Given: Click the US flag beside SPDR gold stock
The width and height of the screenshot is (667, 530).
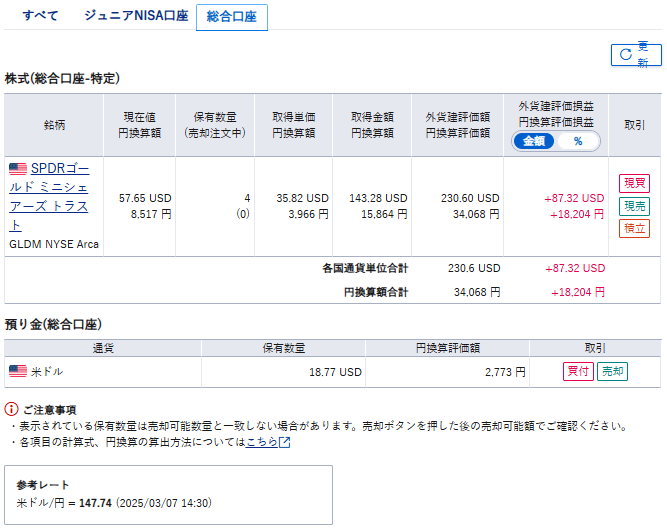Looking at the screenshot, I should [x=18, y=169].
